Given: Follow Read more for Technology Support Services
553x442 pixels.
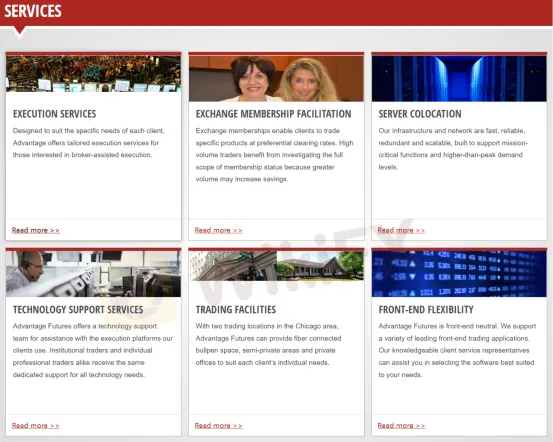Looking at the screenshot, I should tap(36, 426).
